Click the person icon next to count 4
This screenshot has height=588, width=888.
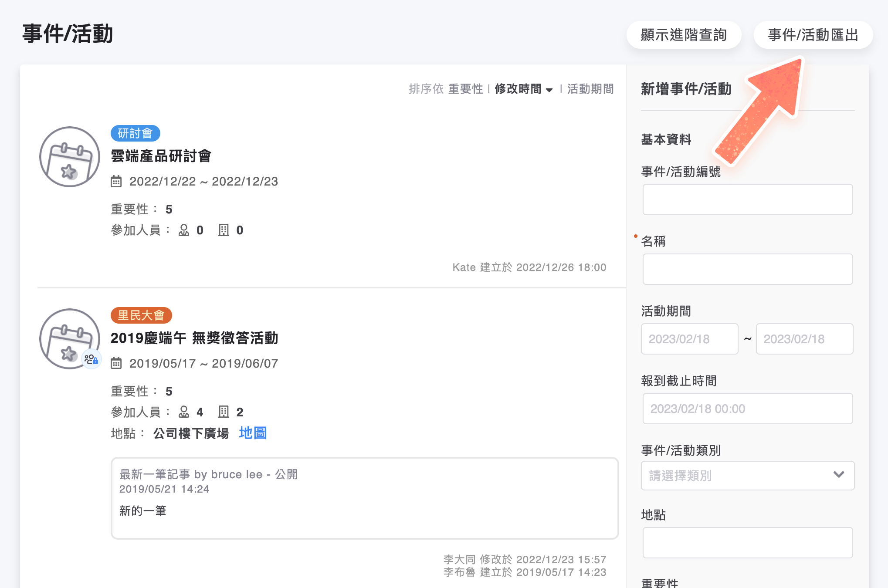[x=184, y=412]
